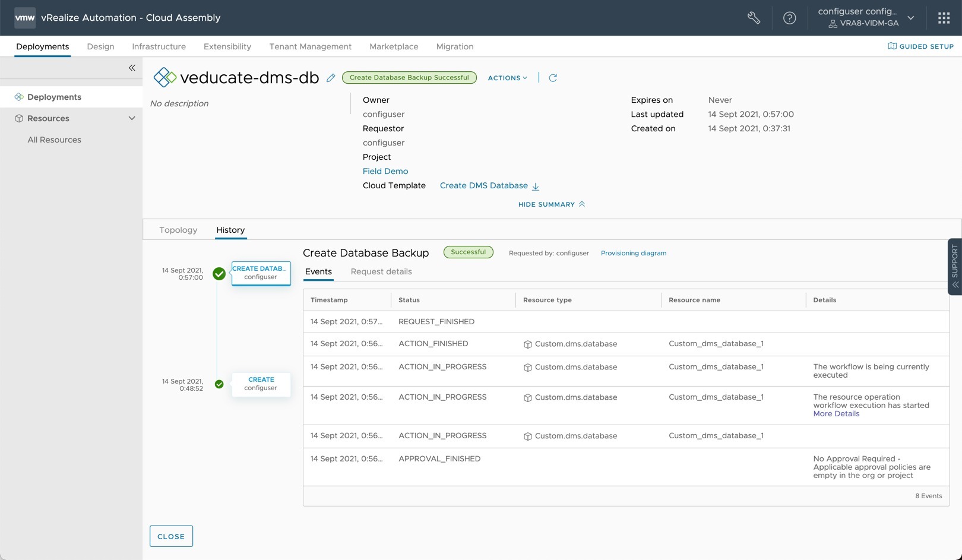The height and width of the screenshot is (560, 962).
Task: Open the wrench tools icon in header
Action: [x=754, y=18]
